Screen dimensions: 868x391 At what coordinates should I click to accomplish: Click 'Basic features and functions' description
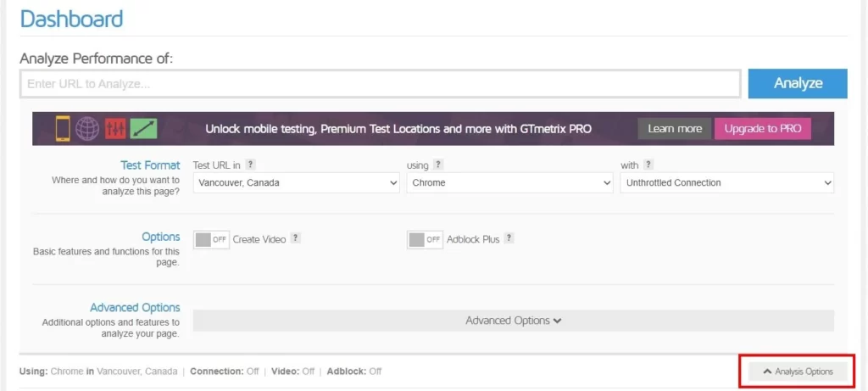click(x=106, y=257)
